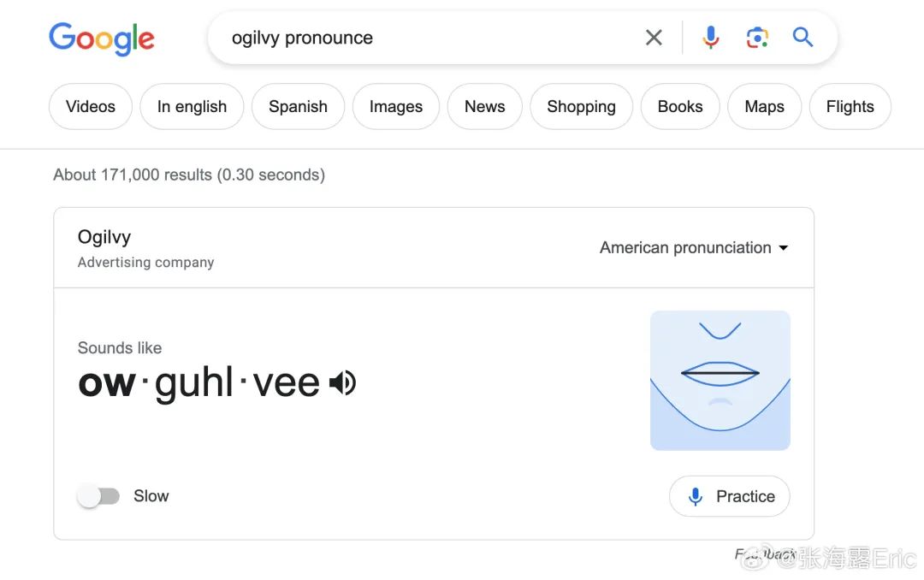Viewport: 924px width, 580px height.
Task: Click the blue magnifying glass search icon
Action: coord(803,37)
